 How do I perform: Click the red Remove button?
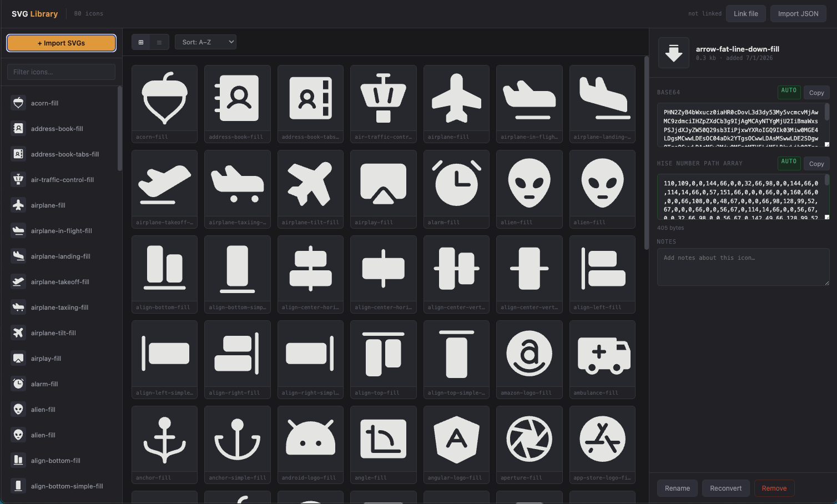pos(774,488)
